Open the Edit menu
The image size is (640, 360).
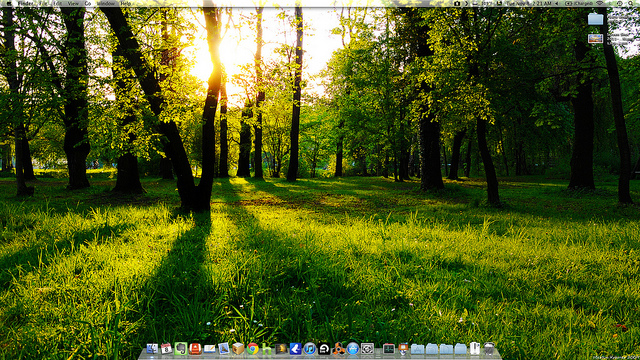pos(58,3)
